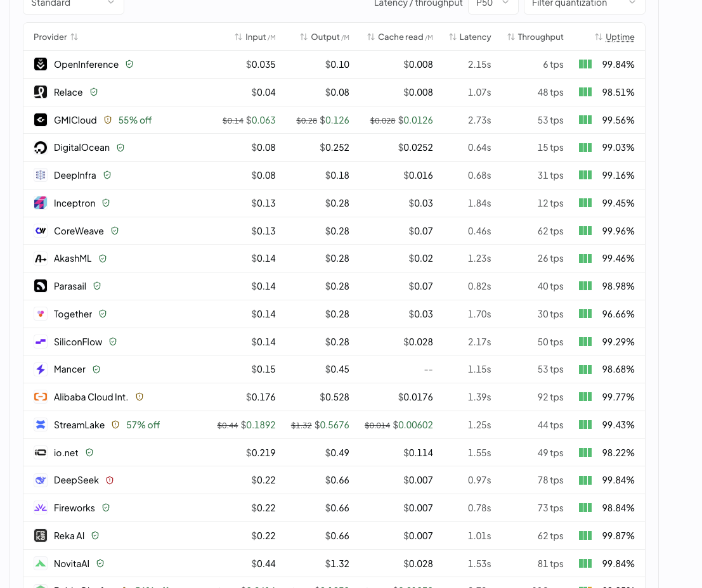The image size is (702, 588).
Task: Click the yellow shield icon beside StreamLake
Action: pos(115,425)
